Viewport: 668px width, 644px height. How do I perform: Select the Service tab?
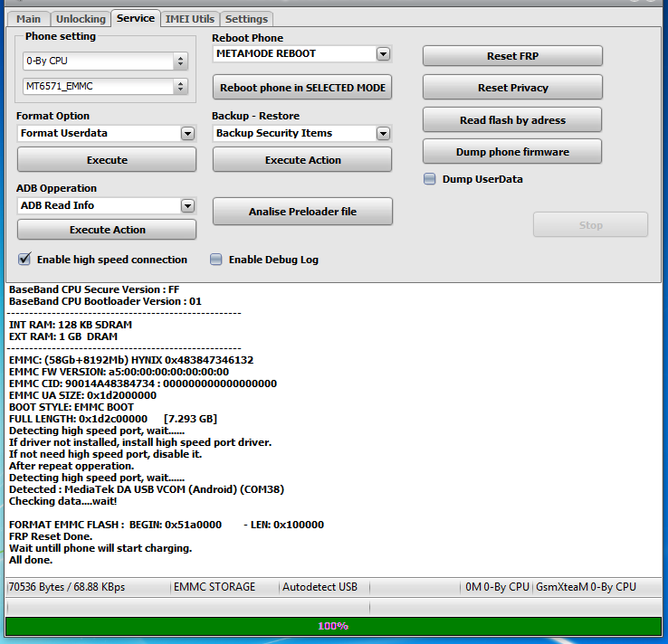[136, 18]
